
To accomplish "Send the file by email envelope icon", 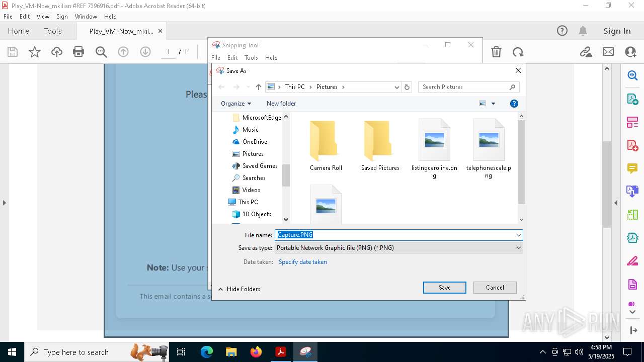I will (x=608, y=52).
